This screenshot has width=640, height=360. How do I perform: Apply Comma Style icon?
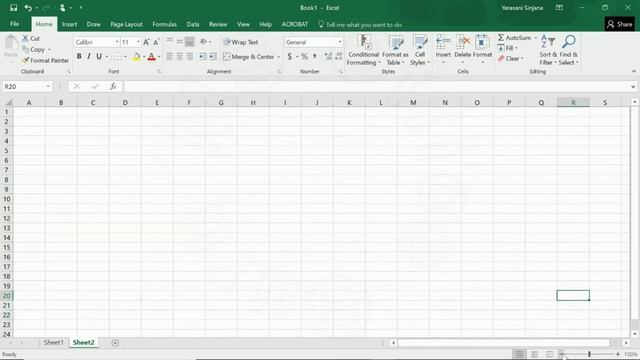(315, 57)
